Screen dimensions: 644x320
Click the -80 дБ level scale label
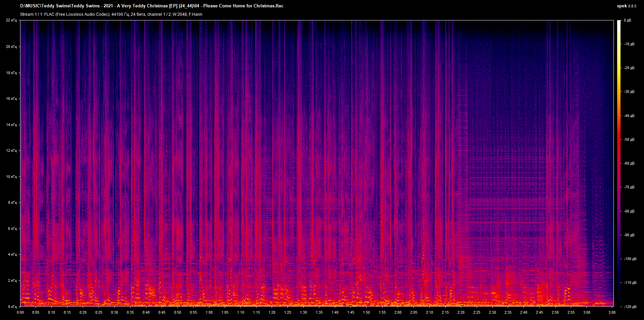click(x=629, y=211)
